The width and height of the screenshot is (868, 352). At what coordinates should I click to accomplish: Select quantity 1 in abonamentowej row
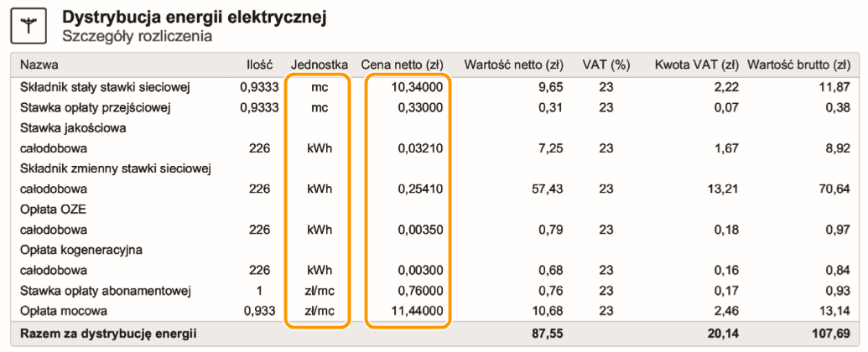click(x=258, y=291)
